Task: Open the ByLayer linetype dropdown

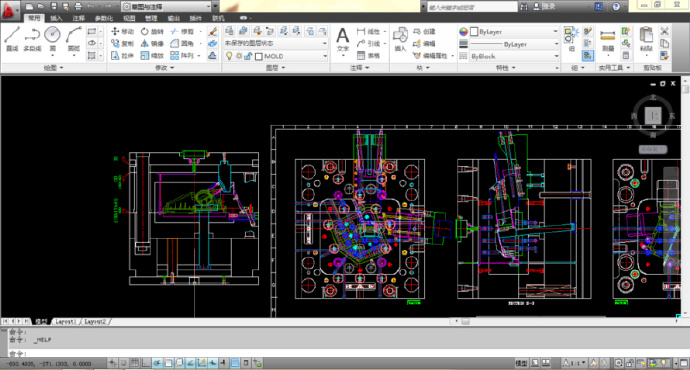Action: [x=514, y=44]
